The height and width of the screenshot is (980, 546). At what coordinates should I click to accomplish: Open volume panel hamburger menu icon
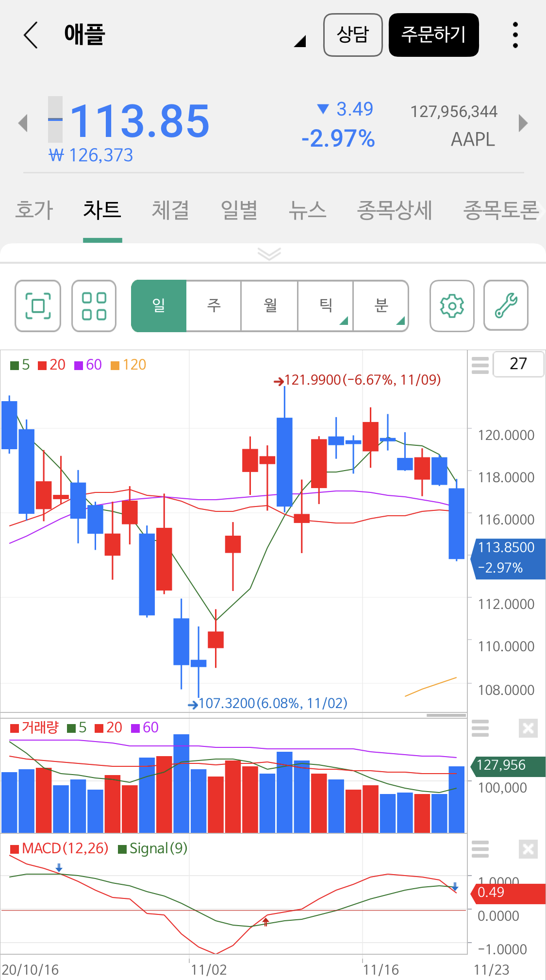click(x=480, y=728)
